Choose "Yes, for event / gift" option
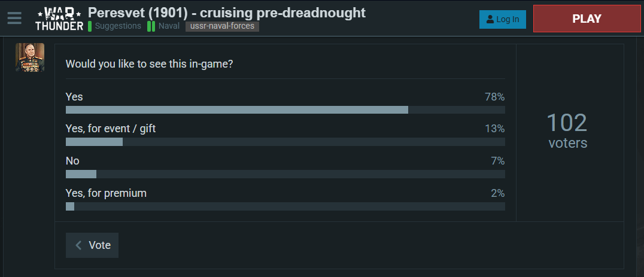The image size is (644, 277). tap(110, 129)
